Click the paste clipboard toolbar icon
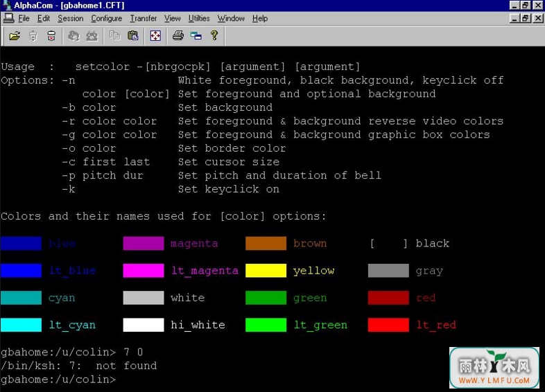The width and height of the screenshot is (545, 392). click(132, 35)
